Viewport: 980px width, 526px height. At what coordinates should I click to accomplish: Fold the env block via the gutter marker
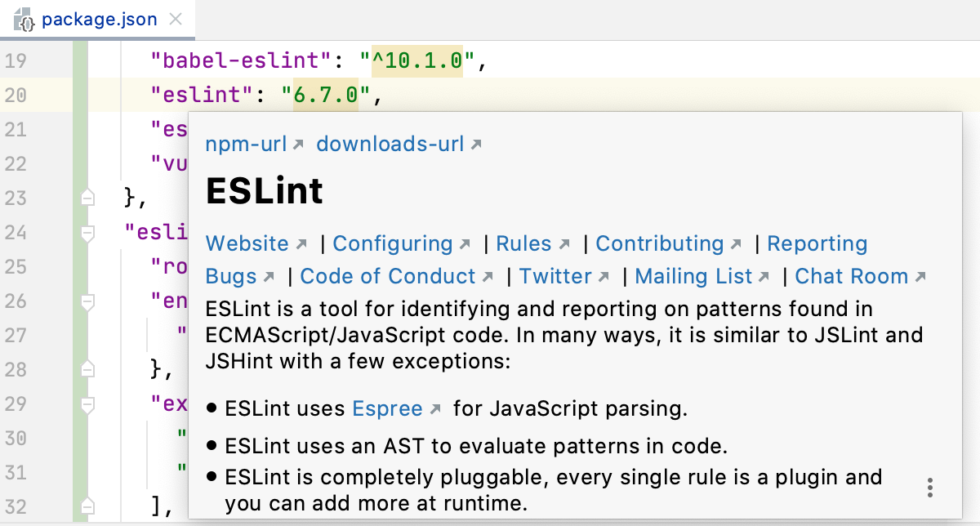point(87,301)
